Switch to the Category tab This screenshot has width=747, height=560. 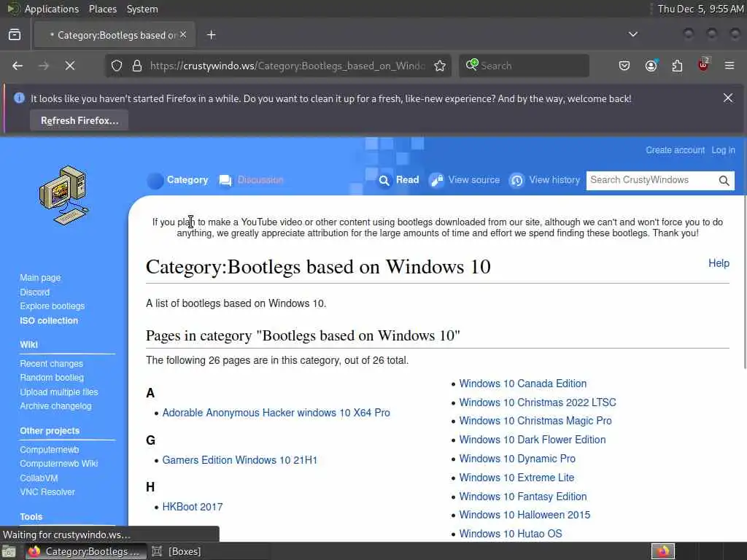(x=187, y=179)
